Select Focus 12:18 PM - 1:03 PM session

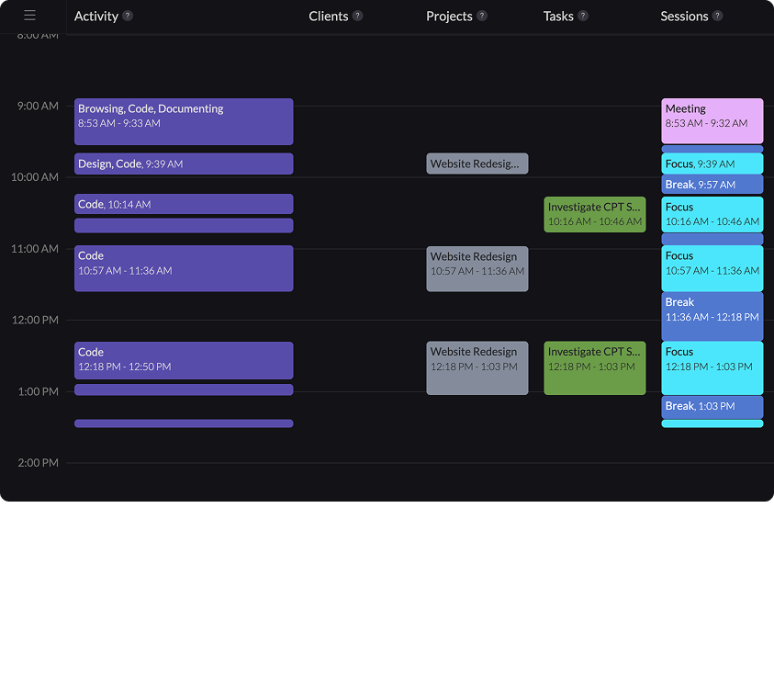(712, 368)
